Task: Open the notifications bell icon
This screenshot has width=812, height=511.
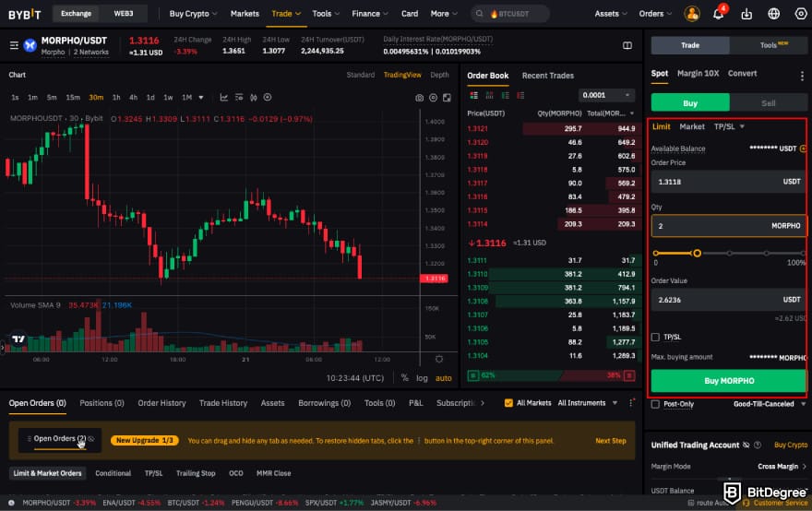Action: [x=718, y=14]
